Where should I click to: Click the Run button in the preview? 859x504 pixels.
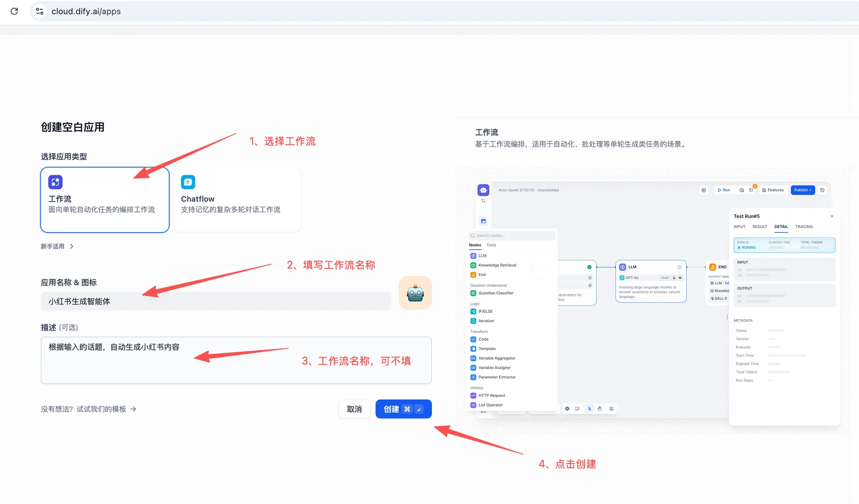click(x=724, y=190)
